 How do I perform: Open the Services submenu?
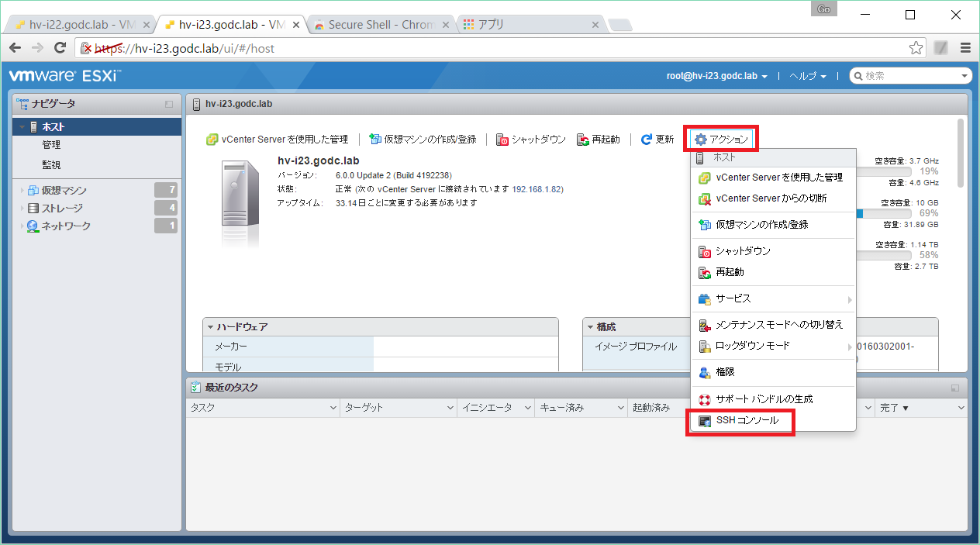point(773,299)
